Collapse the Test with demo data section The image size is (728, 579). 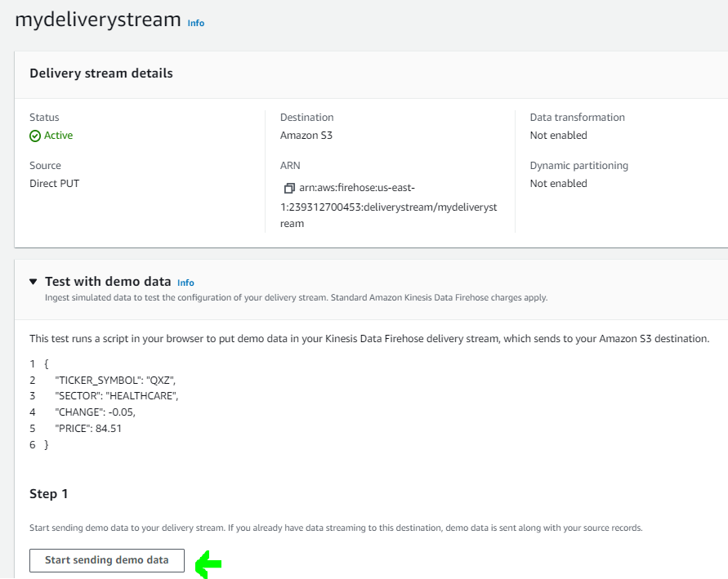click(x=33, y=282)
